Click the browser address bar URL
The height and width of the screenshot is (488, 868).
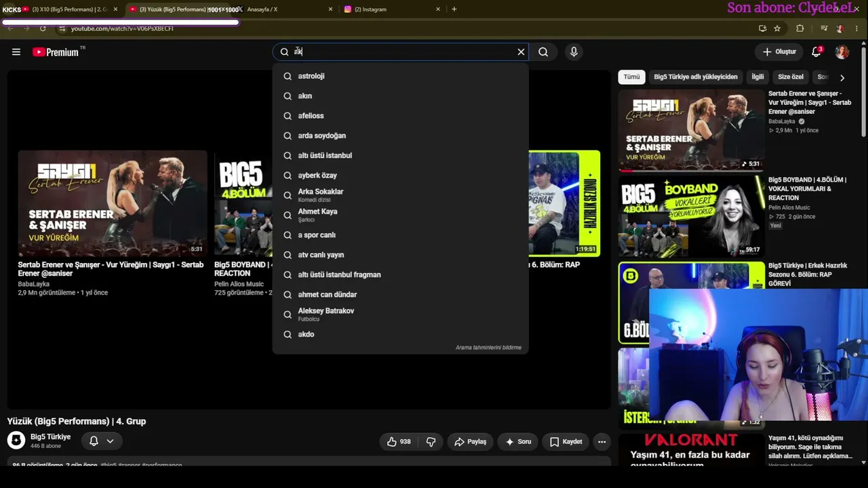pos(122,28)
